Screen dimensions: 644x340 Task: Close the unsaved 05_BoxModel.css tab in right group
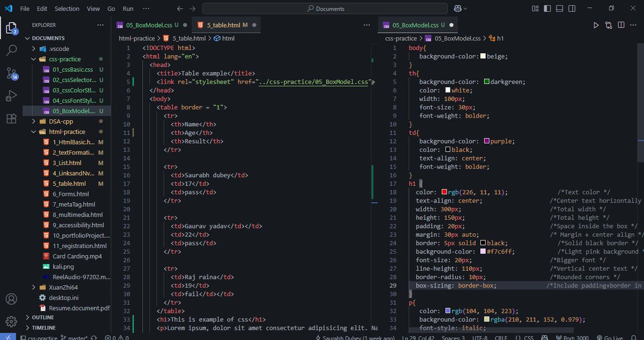451,25
